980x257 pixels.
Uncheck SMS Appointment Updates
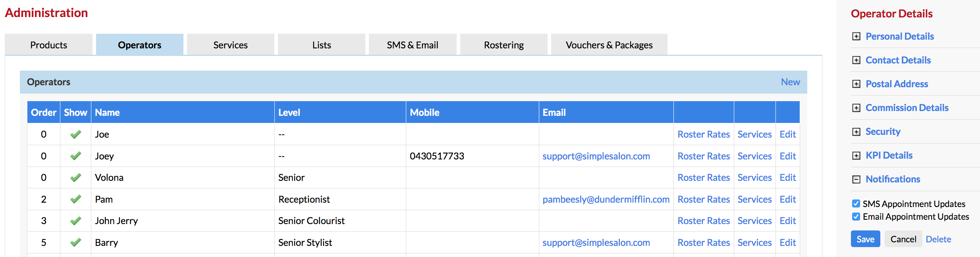click(856, 204)
